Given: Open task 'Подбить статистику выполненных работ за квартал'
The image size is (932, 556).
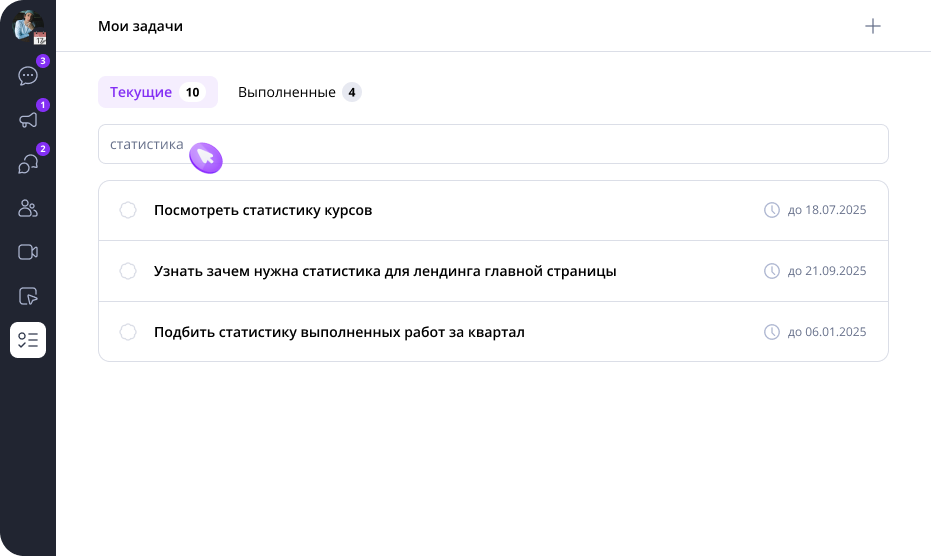Looking at the screenshot, I should coord(339,332).
